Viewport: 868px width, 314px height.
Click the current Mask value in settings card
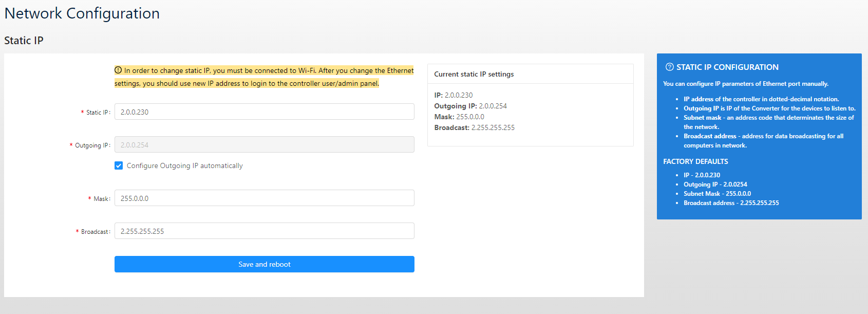[x=470, y=117]
